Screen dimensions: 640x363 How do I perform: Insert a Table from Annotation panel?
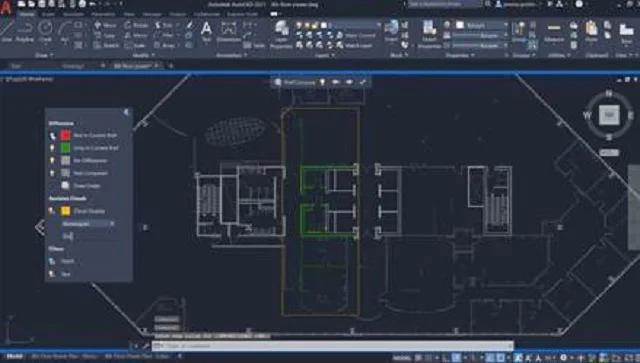point(254,45)
